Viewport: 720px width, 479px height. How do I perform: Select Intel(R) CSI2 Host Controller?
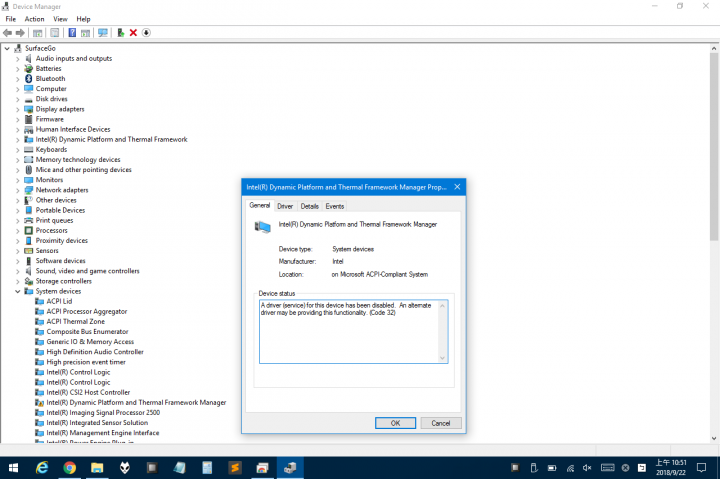pos(88,392)
